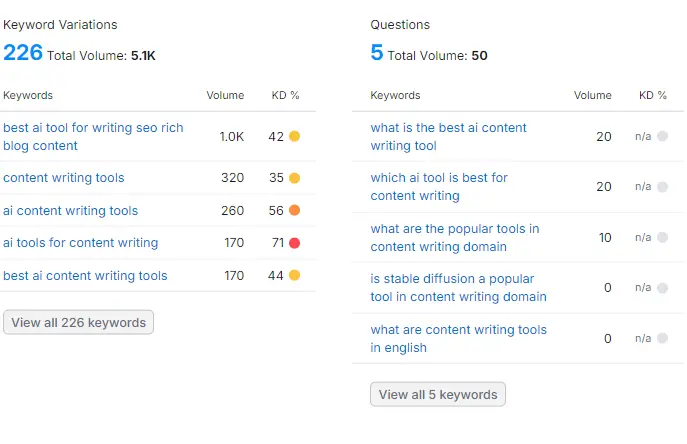Open 'best ai tool for writing seo rich blog content'
687x444 pixels.
(x=93, y=137)
